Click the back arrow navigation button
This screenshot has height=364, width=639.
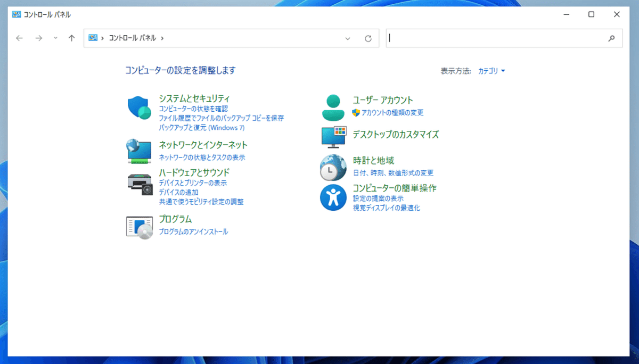20,38
